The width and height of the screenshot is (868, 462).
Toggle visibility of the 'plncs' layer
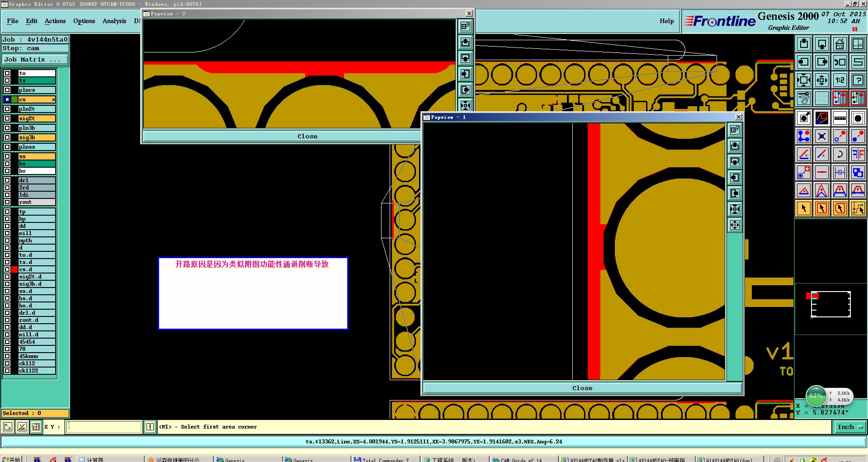[7, 90]
